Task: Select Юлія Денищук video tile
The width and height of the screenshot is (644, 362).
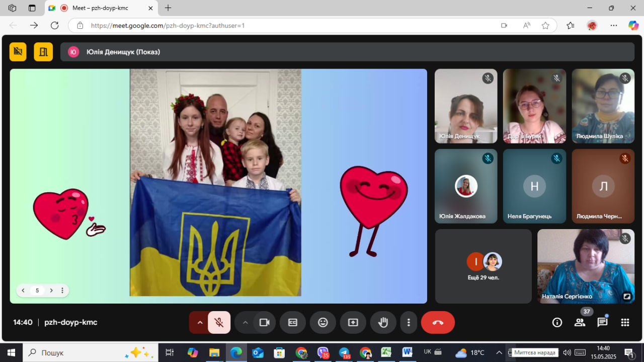Action: point(466,106)
